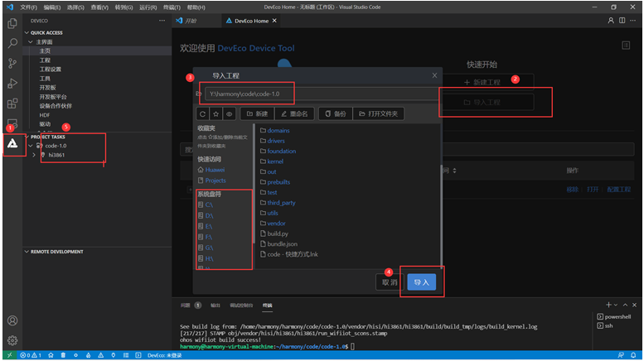Click the 备份 button in dialog
This screenshot has height=361, width=644.
[335, 113]
